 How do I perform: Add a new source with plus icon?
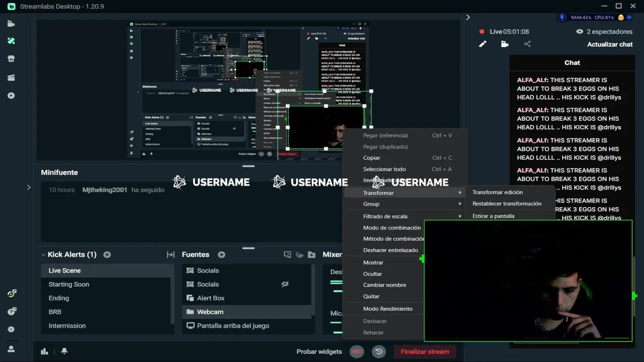click(221, 254)
